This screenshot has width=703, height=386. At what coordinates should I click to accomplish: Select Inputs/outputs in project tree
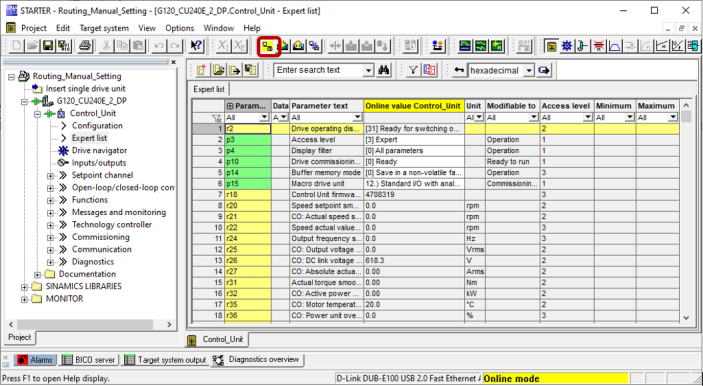tap(99, 163)
